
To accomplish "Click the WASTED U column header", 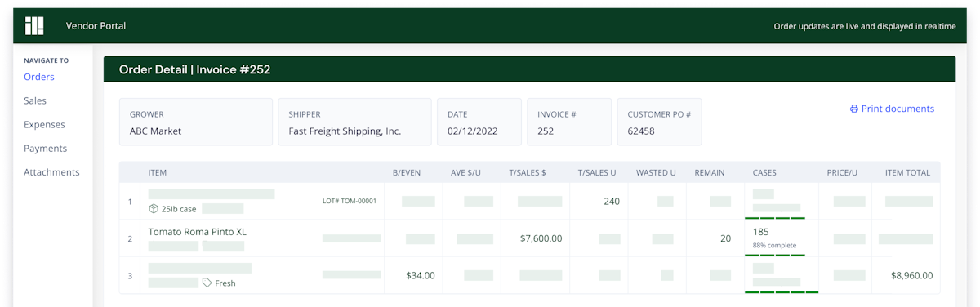I will 656,173.
